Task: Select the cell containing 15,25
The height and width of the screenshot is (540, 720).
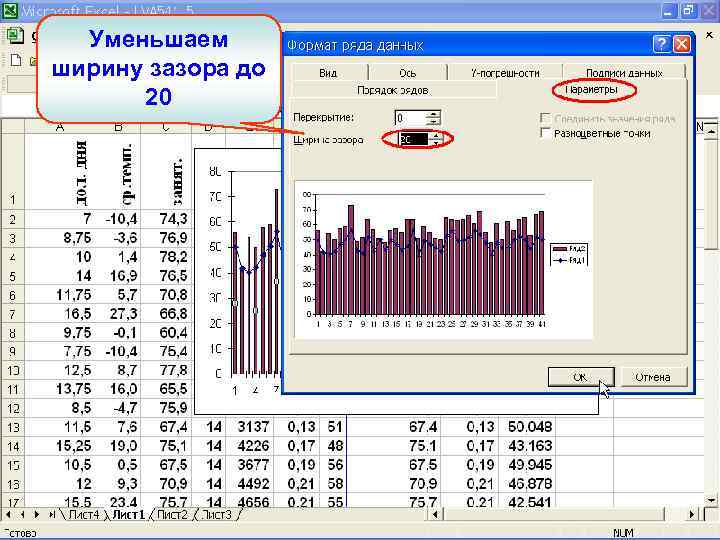Action: click(x=60, y=446)
